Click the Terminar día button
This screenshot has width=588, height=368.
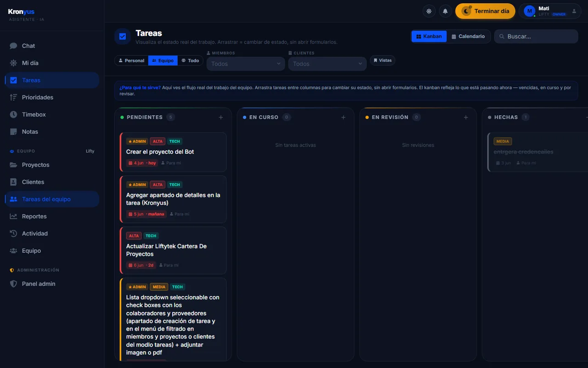click(485, 11)
